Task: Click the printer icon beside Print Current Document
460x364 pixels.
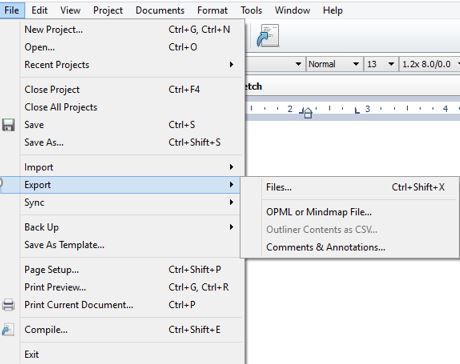Action: 8,305
